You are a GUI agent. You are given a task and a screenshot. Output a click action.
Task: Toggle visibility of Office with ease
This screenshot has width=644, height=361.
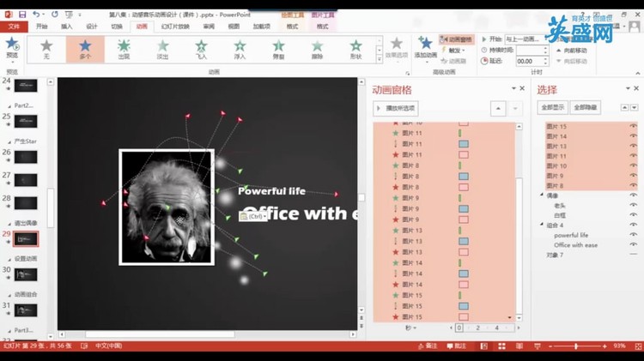click(633, 244)
